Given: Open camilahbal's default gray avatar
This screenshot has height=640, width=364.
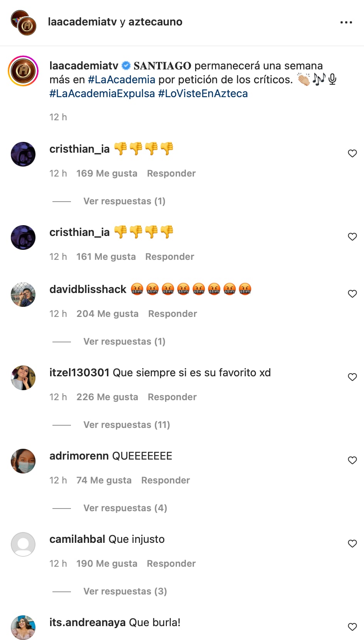Looking at the screenshot, I should [23, 544].
